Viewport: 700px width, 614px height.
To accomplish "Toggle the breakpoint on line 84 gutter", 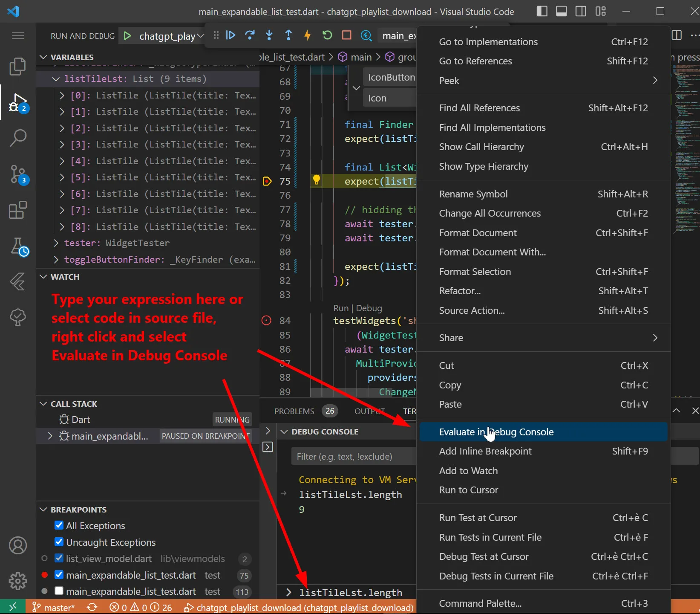I will 266,321.
